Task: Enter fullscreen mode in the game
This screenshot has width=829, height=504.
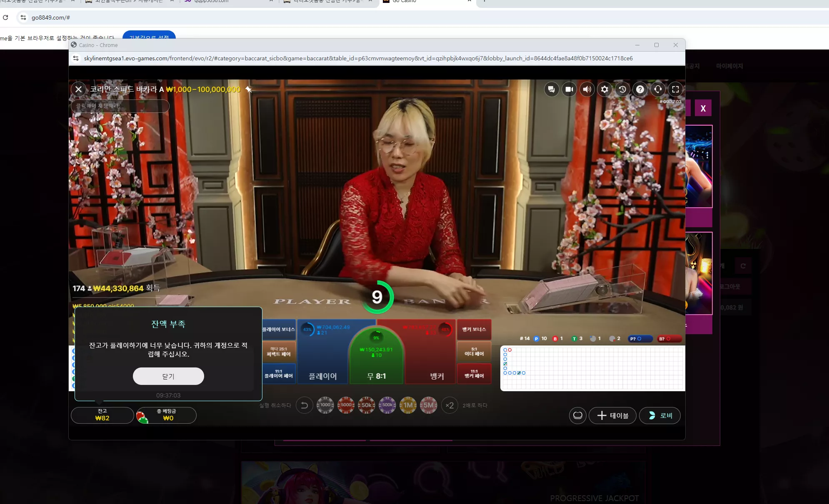Action: coord(675,89)
